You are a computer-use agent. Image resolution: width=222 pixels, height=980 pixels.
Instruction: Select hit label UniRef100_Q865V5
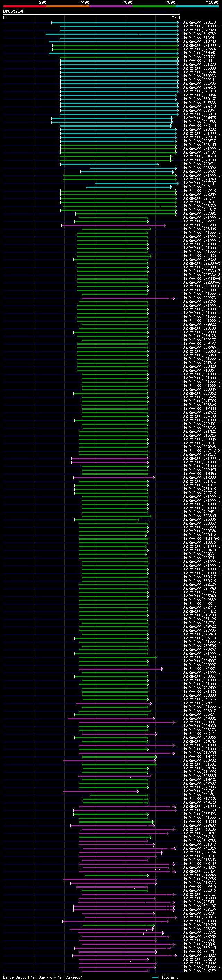click(x=199, y=397)
